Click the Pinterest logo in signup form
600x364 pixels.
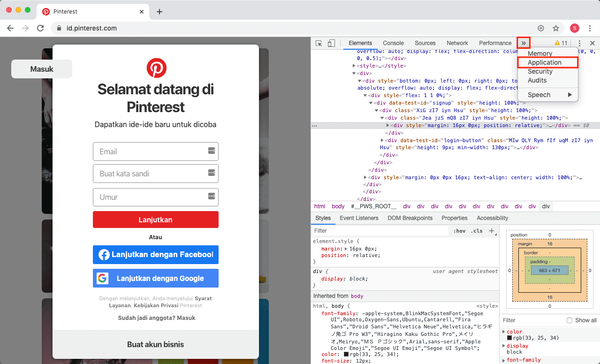pyautogui.click(x=156, y=68)
